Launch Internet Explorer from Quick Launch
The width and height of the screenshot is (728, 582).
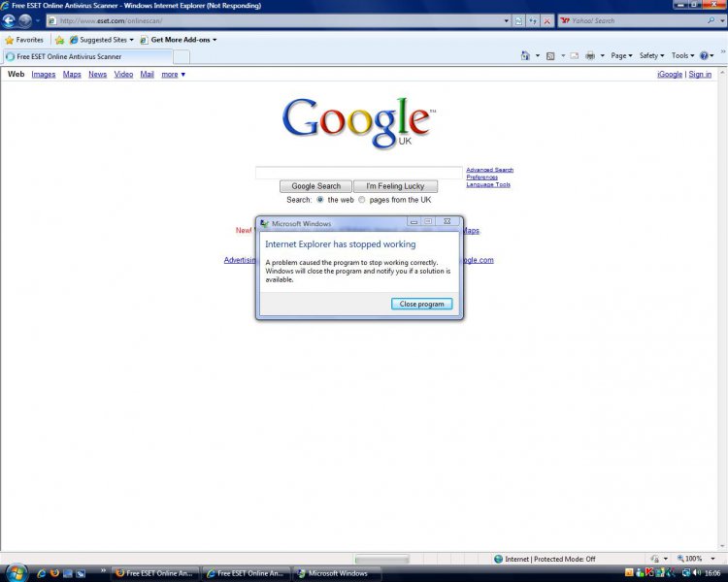(x=42, y=573)
